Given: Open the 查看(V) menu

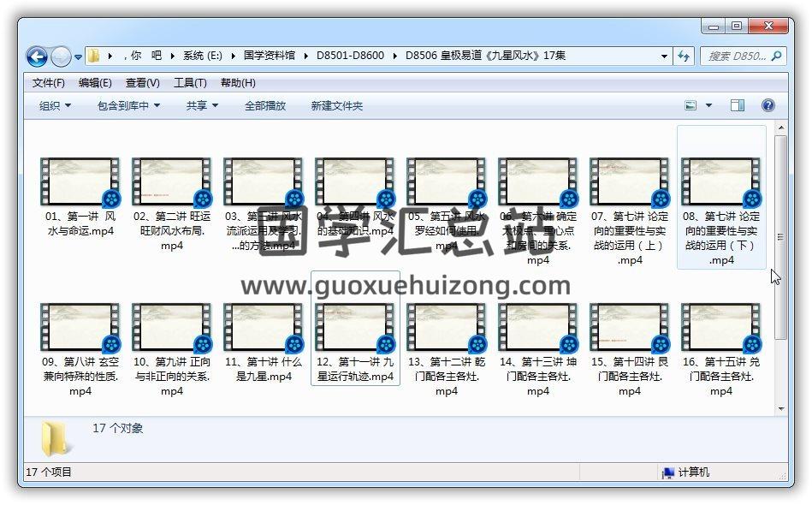Looking at the screenshot, I should [142, 83].
